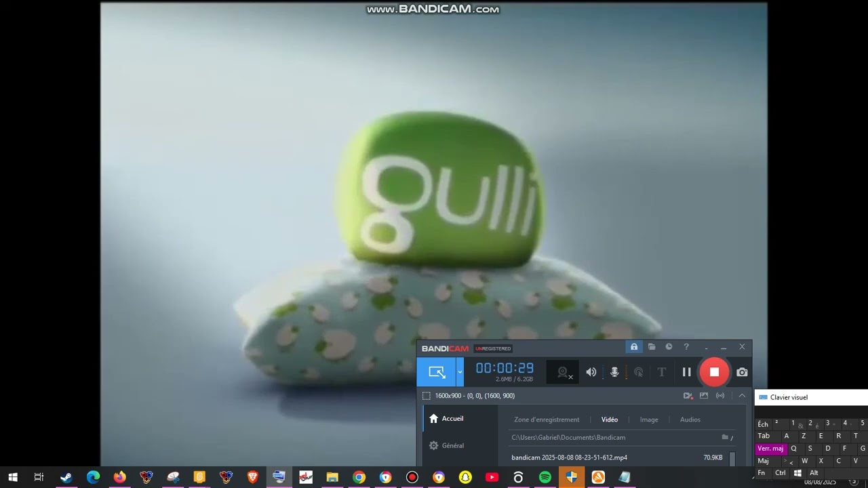
Task: Toggle Bandicam speaker sound recording
Action: click(x=591, y=372)
